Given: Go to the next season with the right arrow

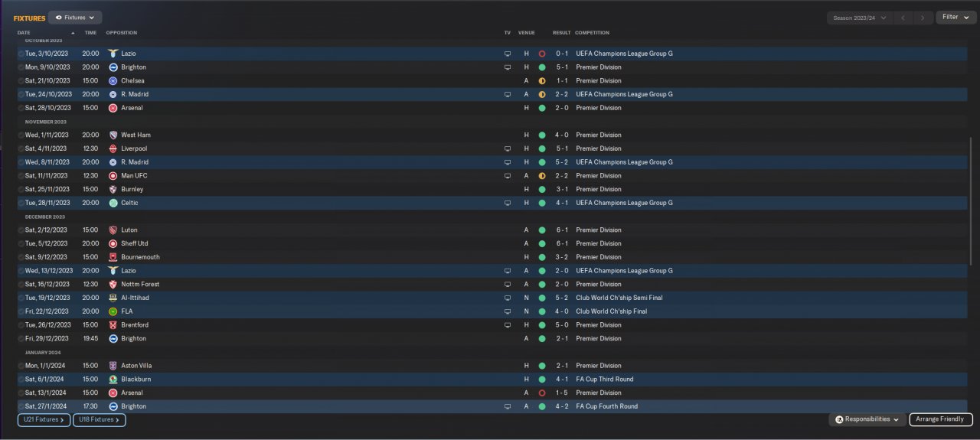Looking at the screenshot, I should [x=923, y=18].
